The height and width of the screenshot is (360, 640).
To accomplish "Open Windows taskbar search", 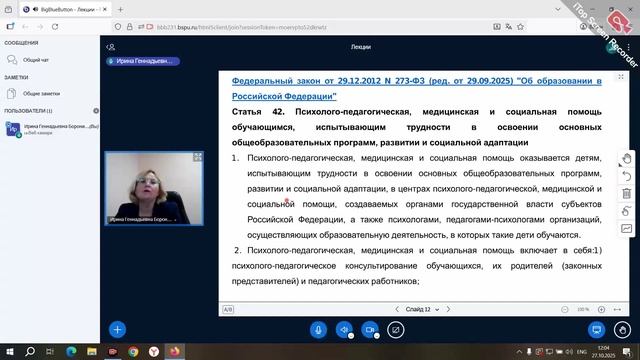I will 30,351.
